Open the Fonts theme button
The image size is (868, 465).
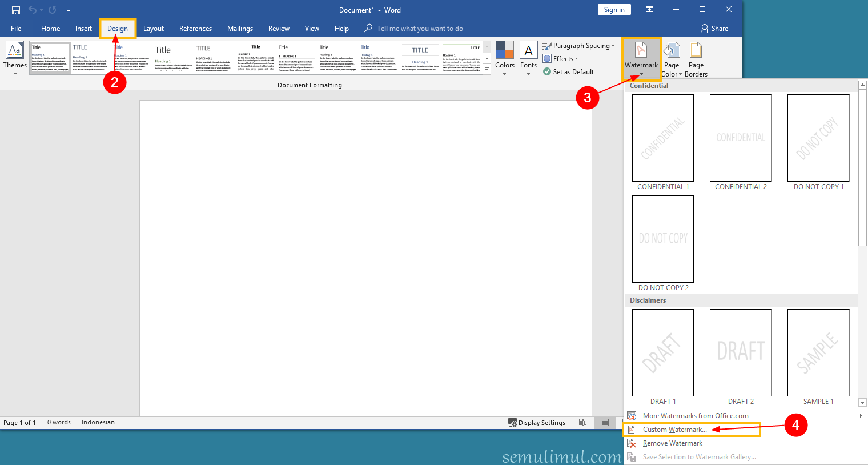coord(529,58)
